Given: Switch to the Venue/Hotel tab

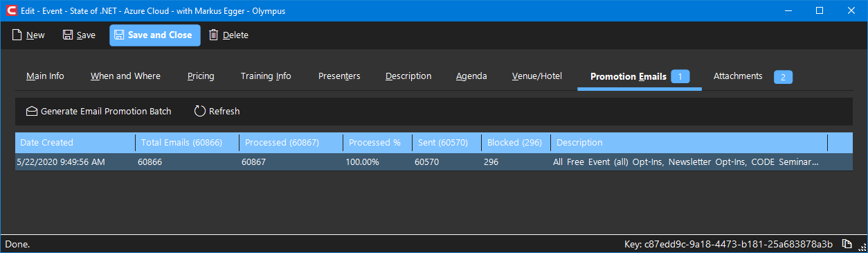Looking at the screenshot, I should tap(537, 76).
